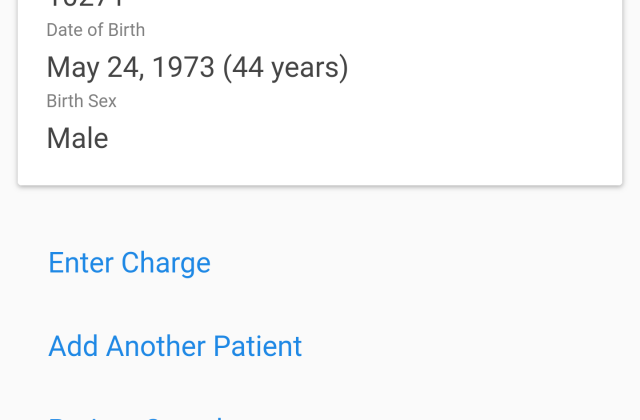Click the Add Another Patient link
The height and width of the screenshot is (420, 640).
pyautogui.click(x=175, y=346)
